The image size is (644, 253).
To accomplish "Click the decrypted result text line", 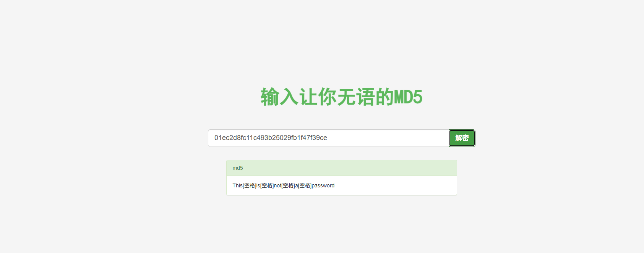I will coord(284,185).
